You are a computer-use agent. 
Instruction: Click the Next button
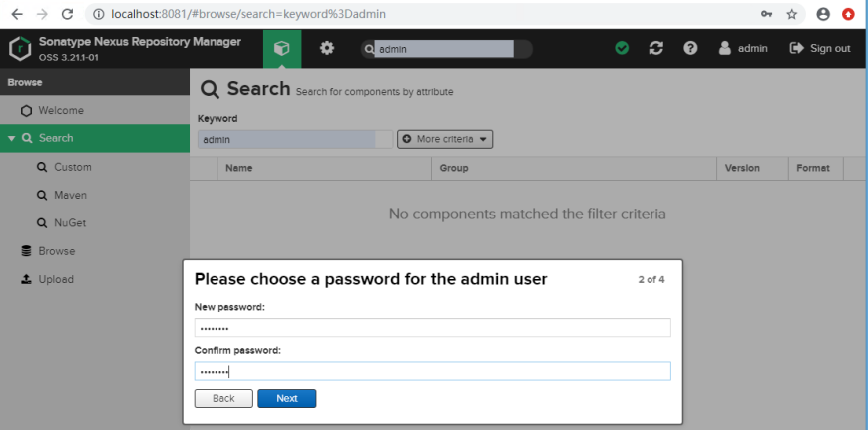click(287, 398)
